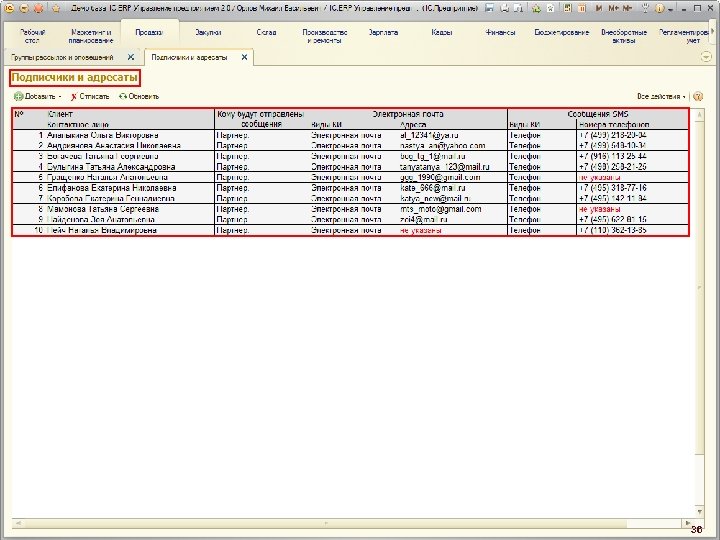Click email tanyatanya_123@mail.ru cell
Viewport: 720px width, 540px height.
coord(444,167)
